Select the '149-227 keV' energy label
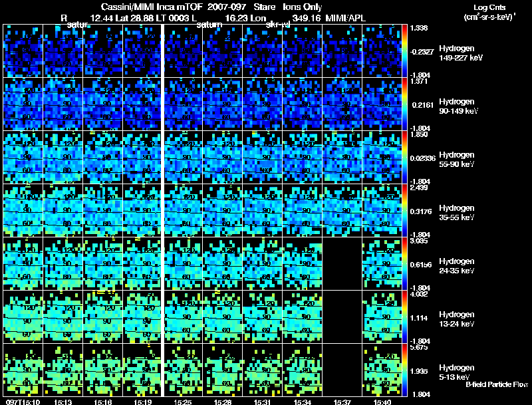Screen dimensions: 532x405 pos(461,58)
